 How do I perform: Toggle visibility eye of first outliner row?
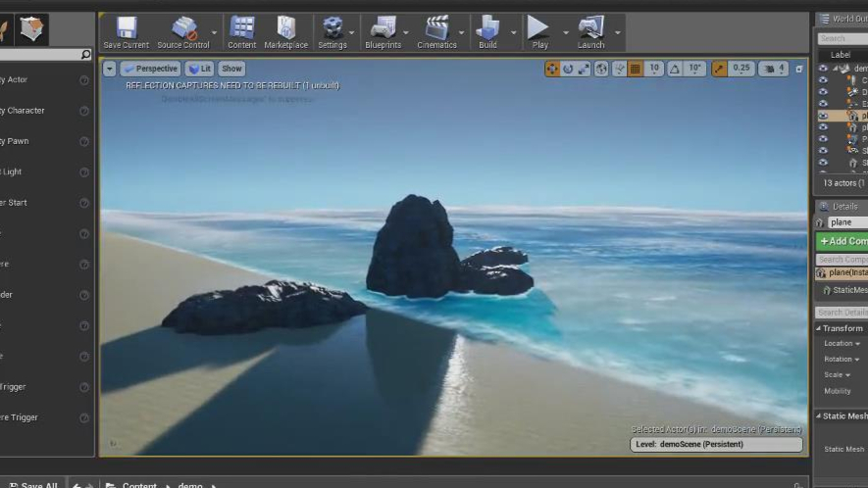[x=823, y=69]
